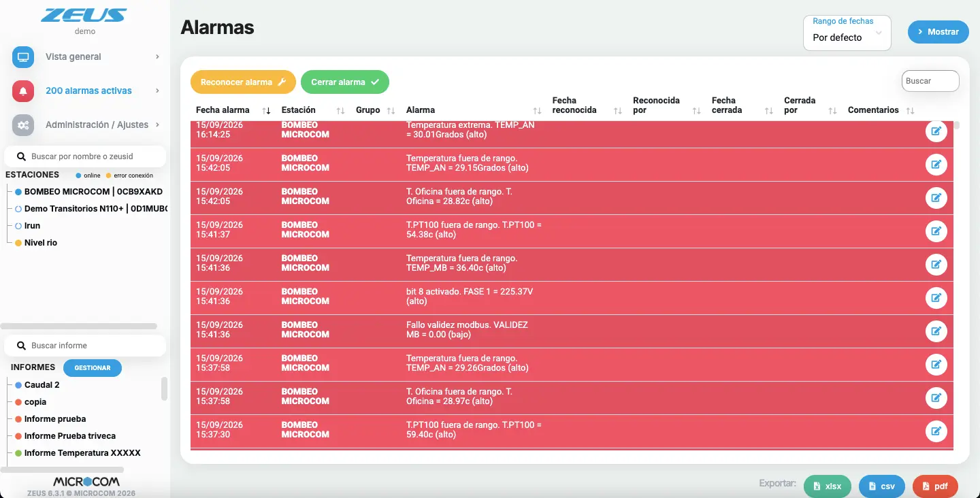The height and width of the screenshot is (498, 980).
Task: Select Demo Transitorios N110+ station
Action: (91, 209)
